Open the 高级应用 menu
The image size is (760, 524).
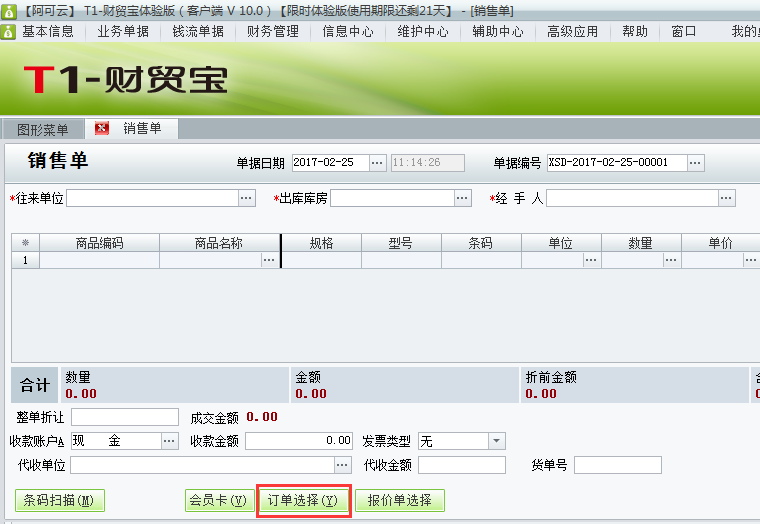click(x=572, y=32)
